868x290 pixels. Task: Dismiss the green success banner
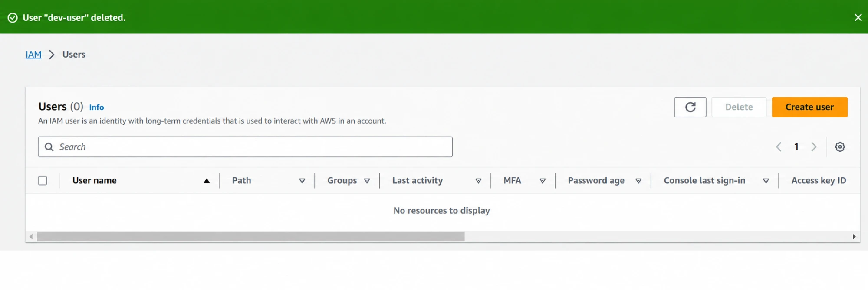tap(858, 17)
